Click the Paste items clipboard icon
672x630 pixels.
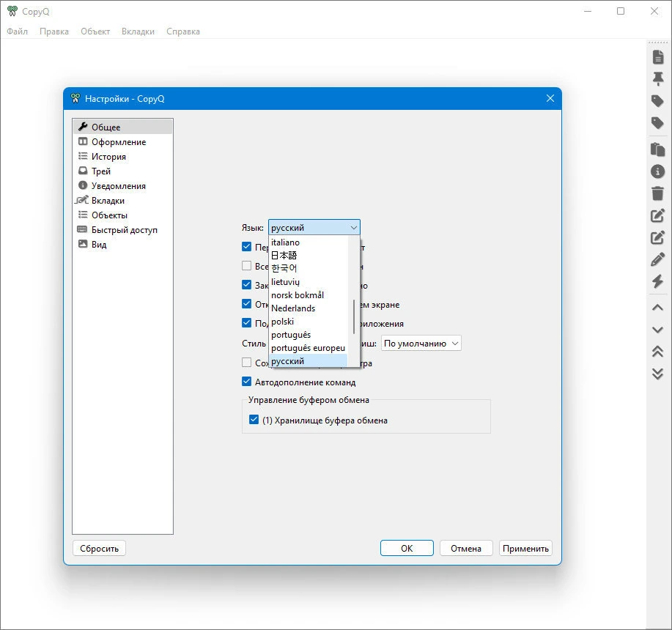pos(658,149)
